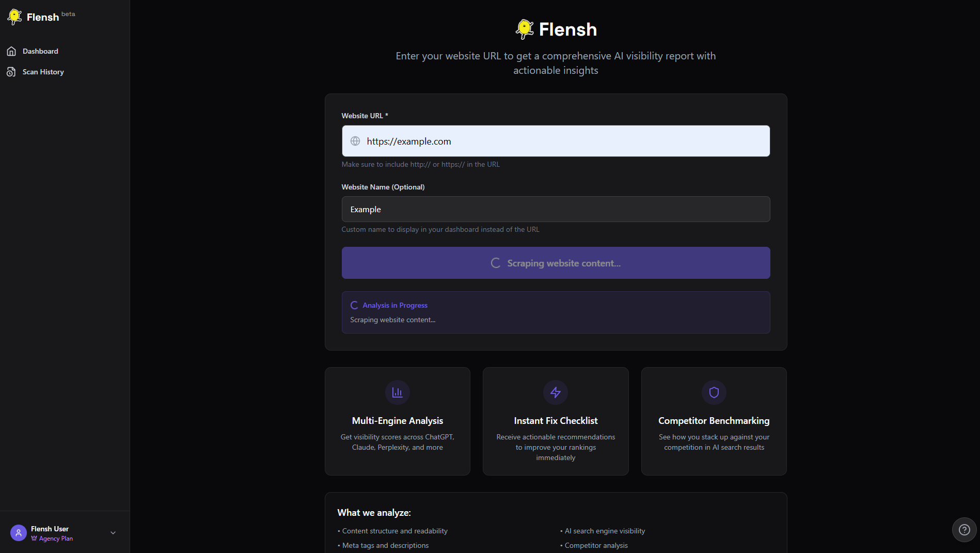Click the Flensh User avatar icon
Viewport: 980px width, 553px height.
[x=19, y=533]
